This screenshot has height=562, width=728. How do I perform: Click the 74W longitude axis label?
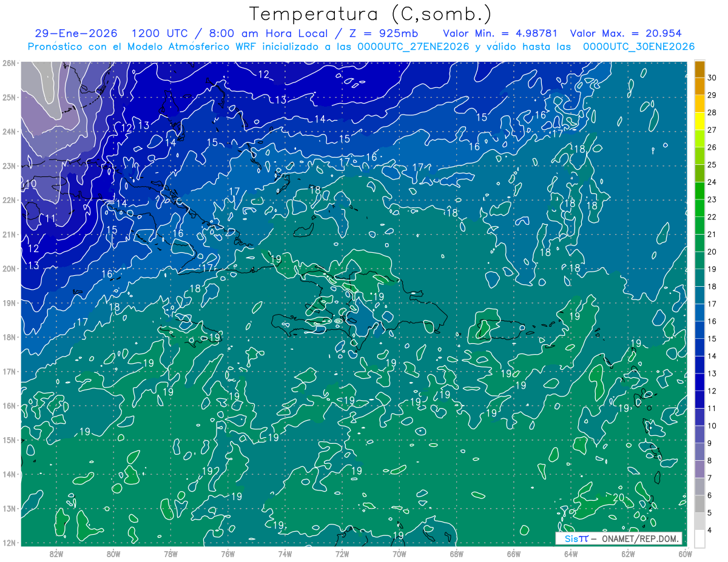click(x=285, y=554)
